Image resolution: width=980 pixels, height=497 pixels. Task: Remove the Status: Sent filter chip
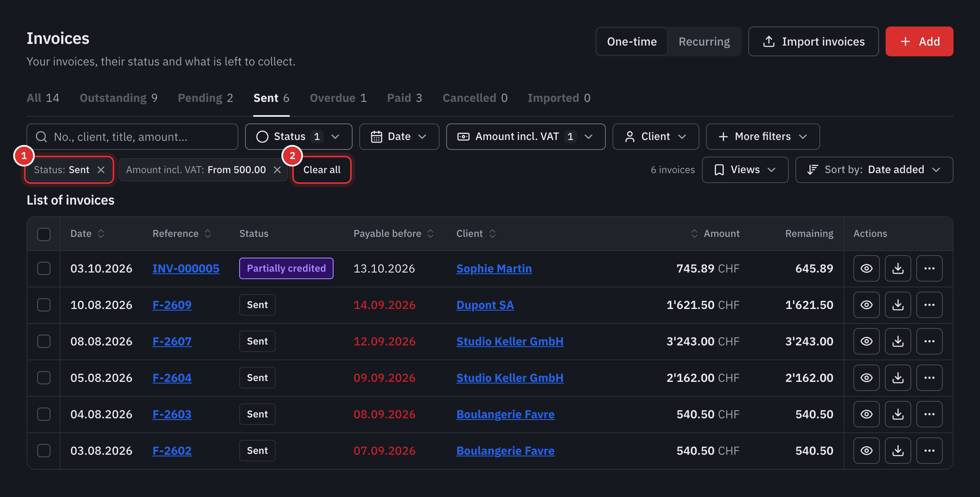pyautogui.click(x=101, y=170)
